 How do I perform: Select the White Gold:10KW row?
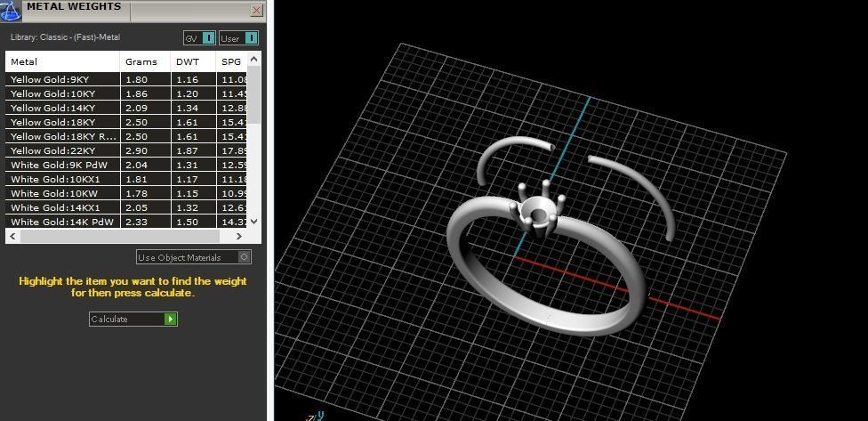point(126,193)
